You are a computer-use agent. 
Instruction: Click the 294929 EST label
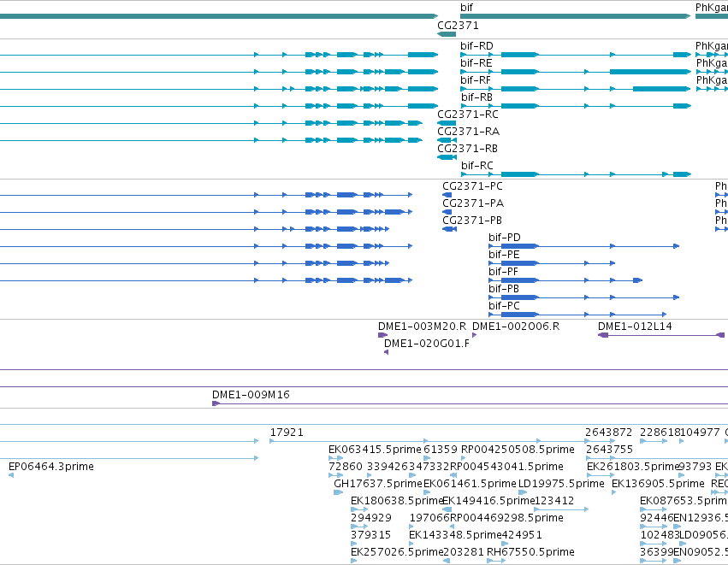[371, 518]
